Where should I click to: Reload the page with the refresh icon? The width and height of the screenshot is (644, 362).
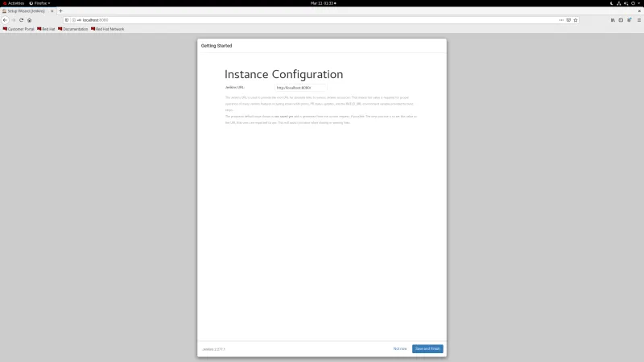21,19
